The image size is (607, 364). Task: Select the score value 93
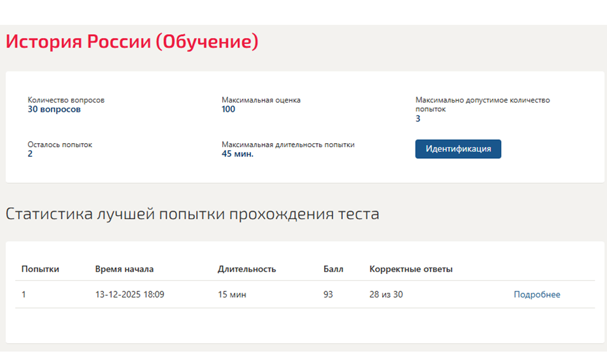(328, 294)
